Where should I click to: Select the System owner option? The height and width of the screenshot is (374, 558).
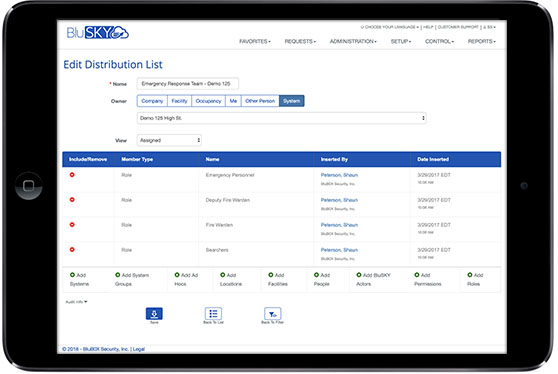tap(291, 101)
